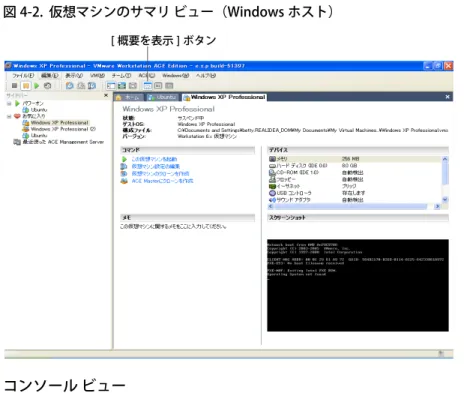Click the Take Snapshot toolbar icon
The image size is (464, 393).
70,86
